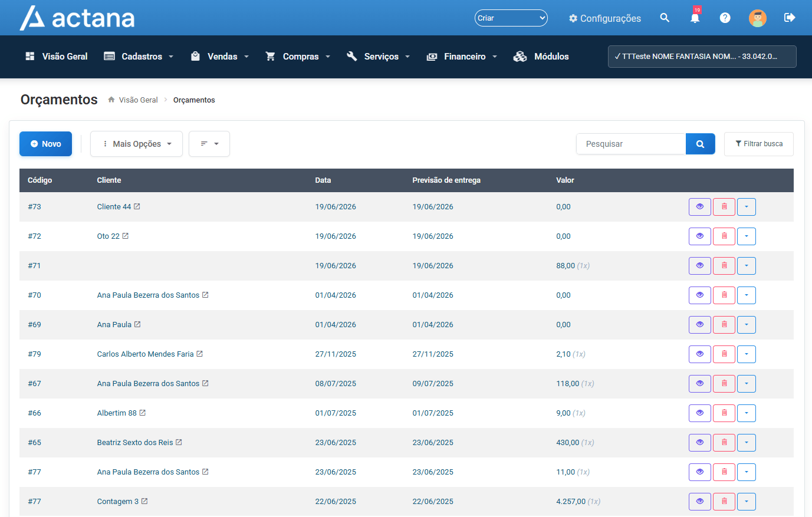View budget #66 with the eye icon
This screenshot has width=812, height=517.
point(700,413)
